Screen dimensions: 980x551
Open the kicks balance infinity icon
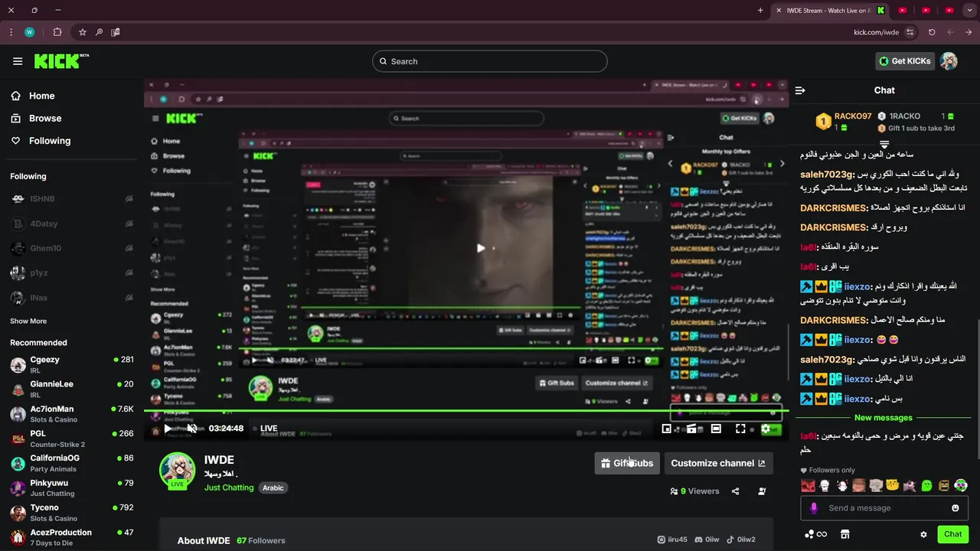[816, 534]
